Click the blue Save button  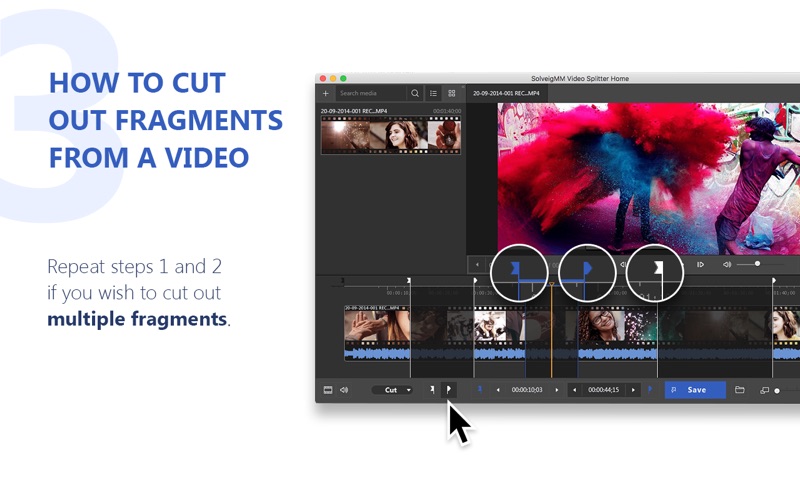click(x=695, y=390)
